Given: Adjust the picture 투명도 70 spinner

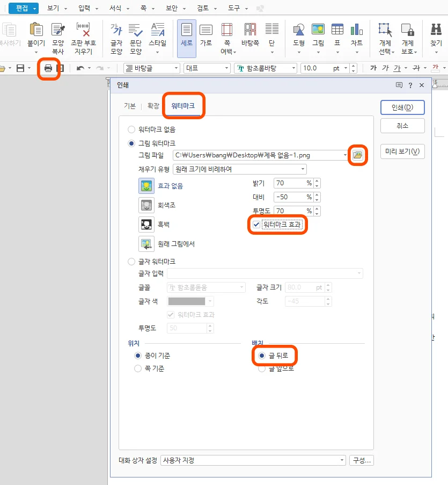Looking at the screenshot, I should pyautogui.click(x=317, y=211).
